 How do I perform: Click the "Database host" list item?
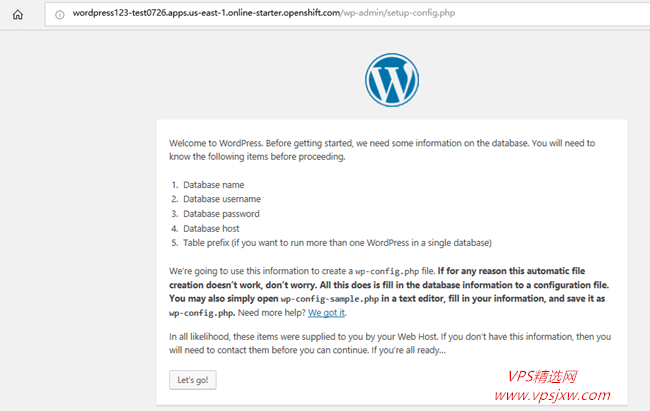(x=211, y=229)
